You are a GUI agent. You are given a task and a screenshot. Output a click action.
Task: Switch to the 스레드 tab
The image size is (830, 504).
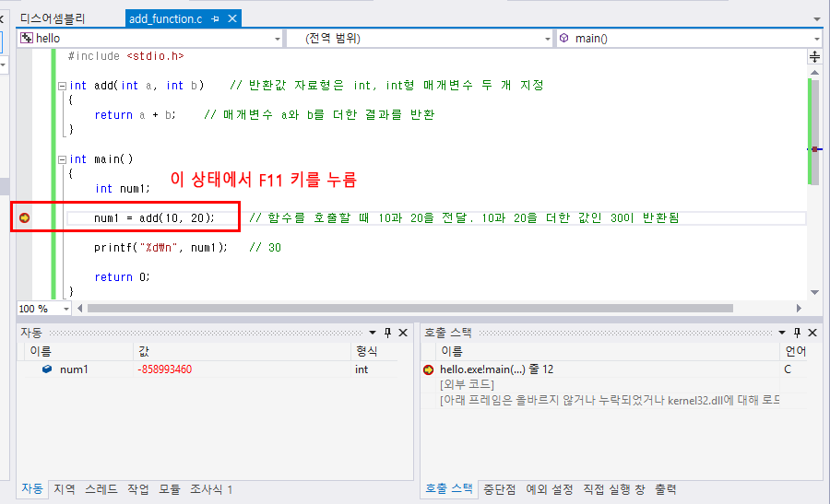tap(101, 489)
